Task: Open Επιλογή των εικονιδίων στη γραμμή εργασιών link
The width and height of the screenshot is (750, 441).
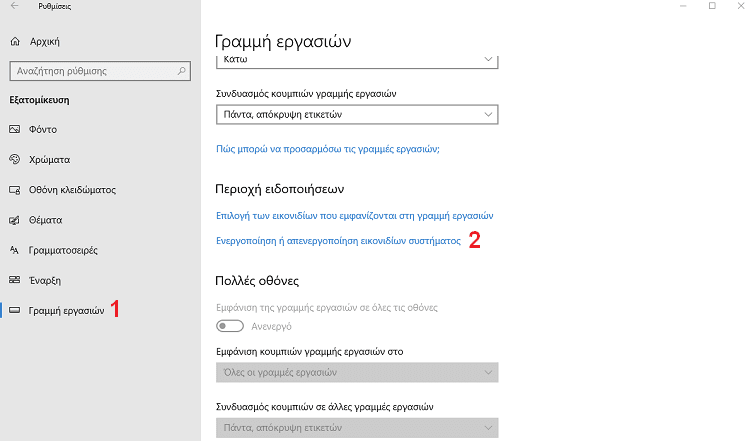Action: 354,216
